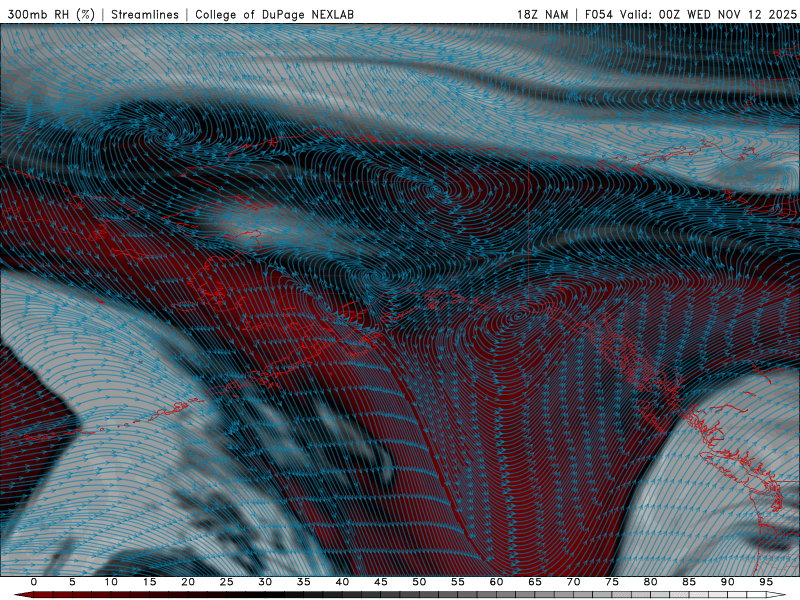Click the 'College of DuPage NEXLAB' label
The height and width of the screenshot is (600, 800).
coord(274,14)
